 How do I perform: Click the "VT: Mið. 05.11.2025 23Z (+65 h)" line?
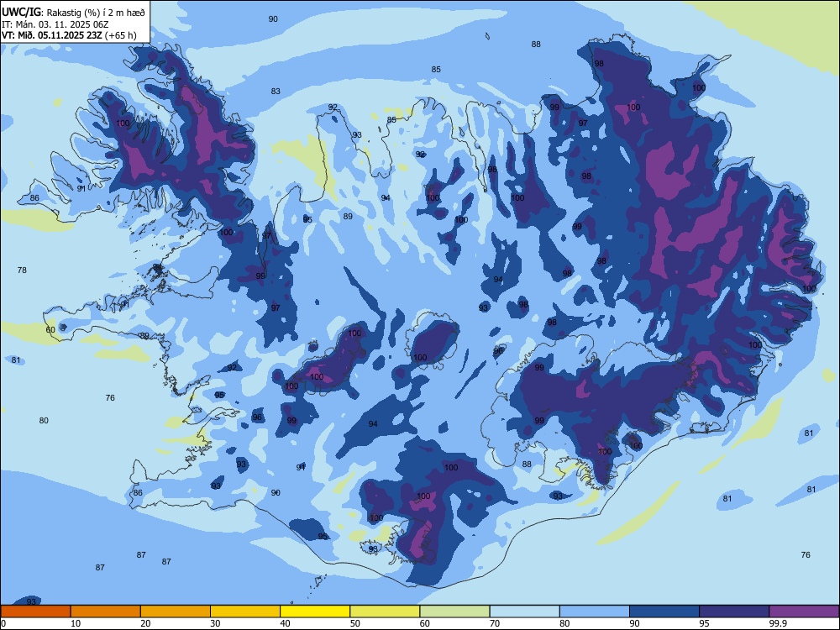(x=69, y=35)
